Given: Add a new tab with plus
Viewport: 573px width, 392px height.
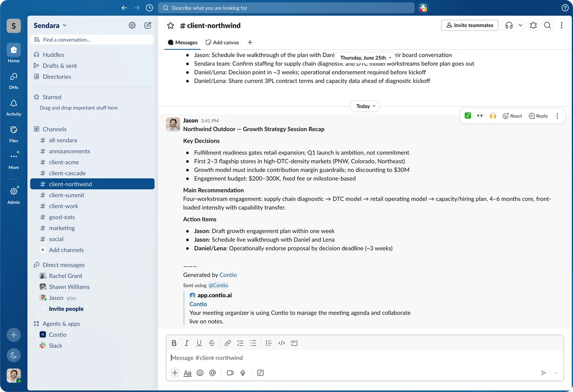Looking at the screenshot, I should [250, 43].
